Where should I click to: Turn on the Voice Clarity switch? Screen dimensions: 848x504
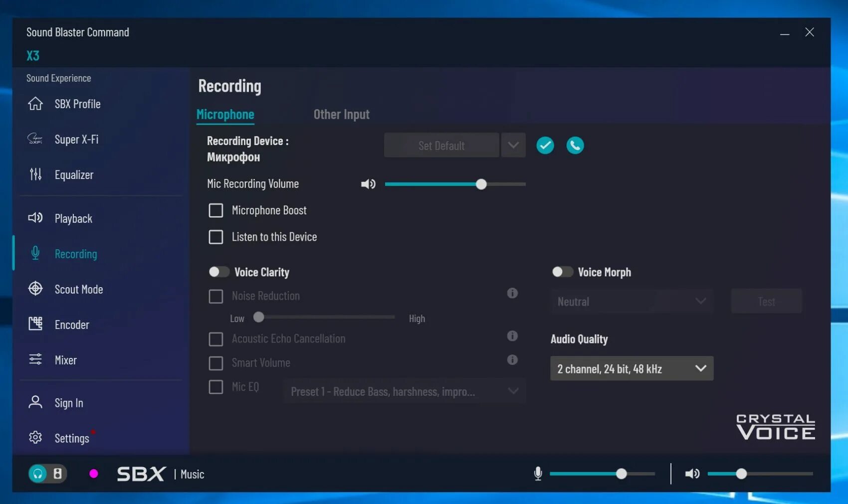(x=219, y=272)
